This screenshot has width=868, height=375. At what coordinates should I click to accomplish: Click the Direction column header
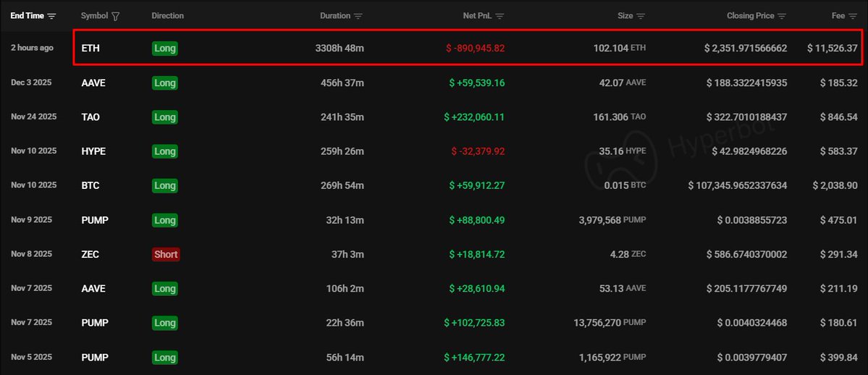(167, 16)
